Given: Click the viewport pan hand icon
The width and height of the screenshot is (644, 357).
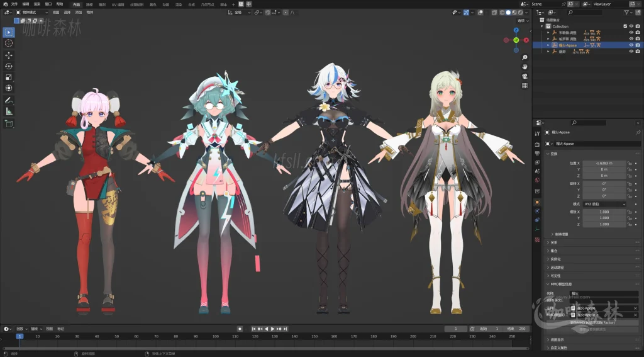Looking at the screenshot, I should [x=525, y=67].
